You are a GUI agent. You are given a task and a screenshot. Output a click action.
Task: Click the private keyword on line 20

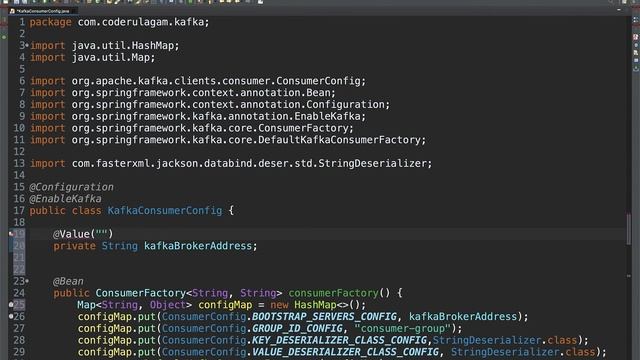click(x=74, y=246)
